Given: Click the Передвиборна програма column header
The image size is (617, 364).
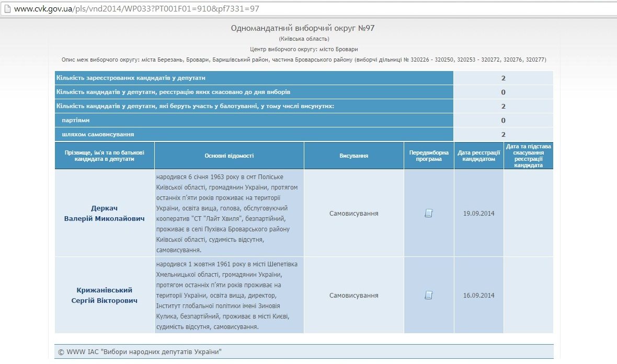Looking at the screenshot, I should pyautogui.click(x=429, y=156).
